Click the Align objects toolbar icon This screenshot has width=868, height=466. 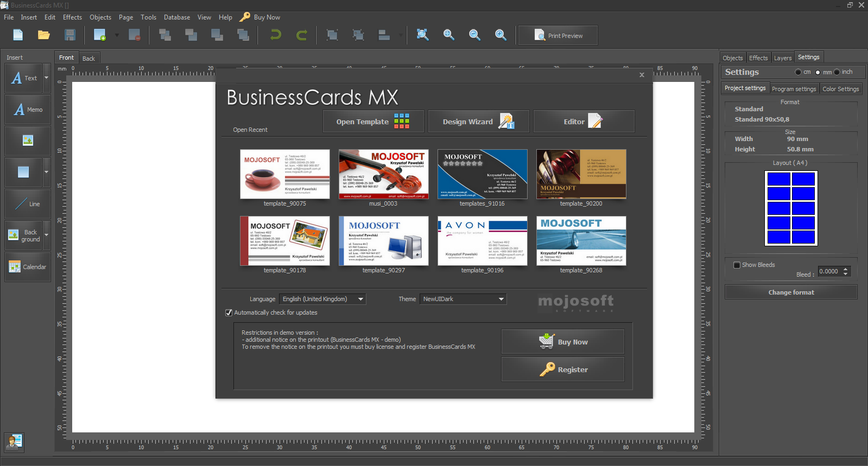tap(384, 35)
